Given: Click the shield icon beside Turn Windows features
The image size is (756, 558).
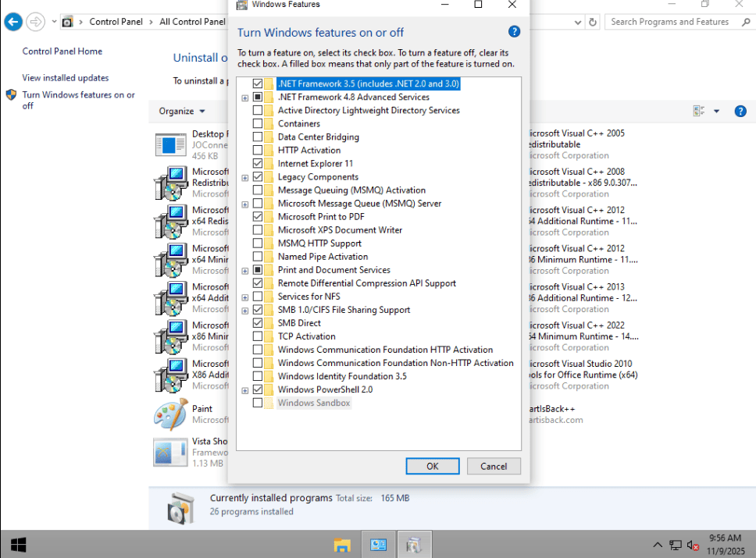Looking at the screenshot, I should 12,94.
